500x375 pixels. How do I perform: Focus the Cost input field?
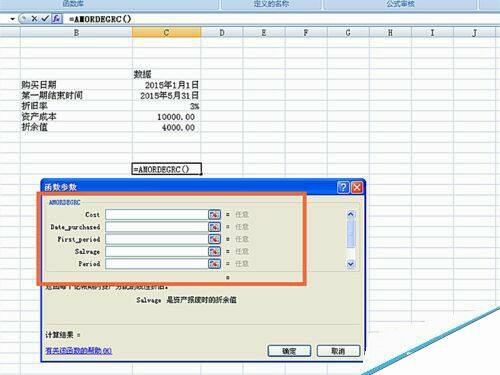[157, 214]
